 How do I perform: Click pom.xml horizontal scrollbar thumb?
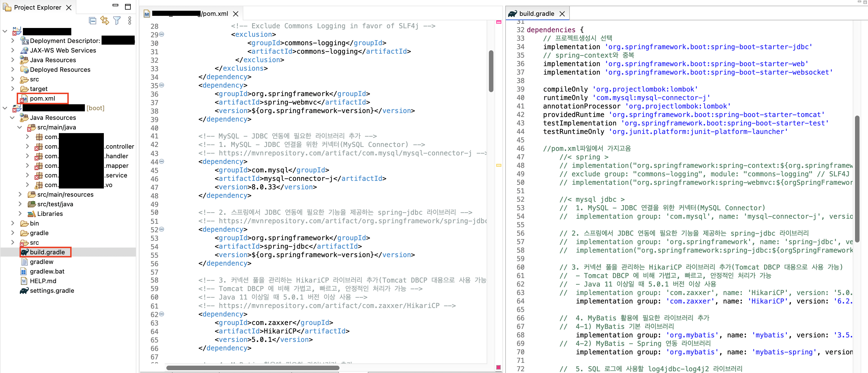tap(253, 368)
